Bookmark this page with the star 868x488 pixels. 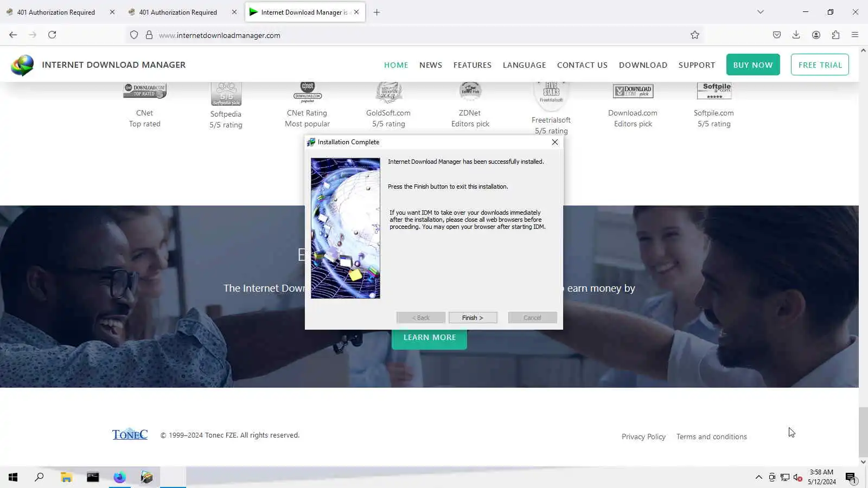click(695, 35)
